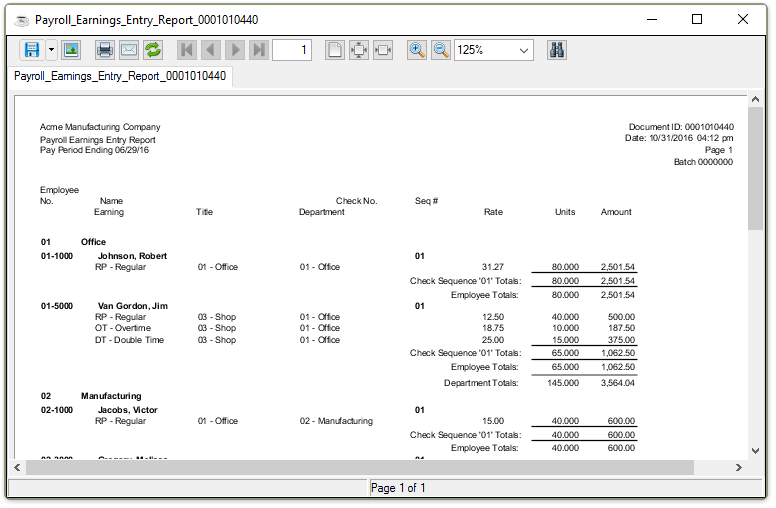This screenshot has width=776, height=508.
Task: Print the payroll report
Action: pyautogui.click(x=105, y=50)
